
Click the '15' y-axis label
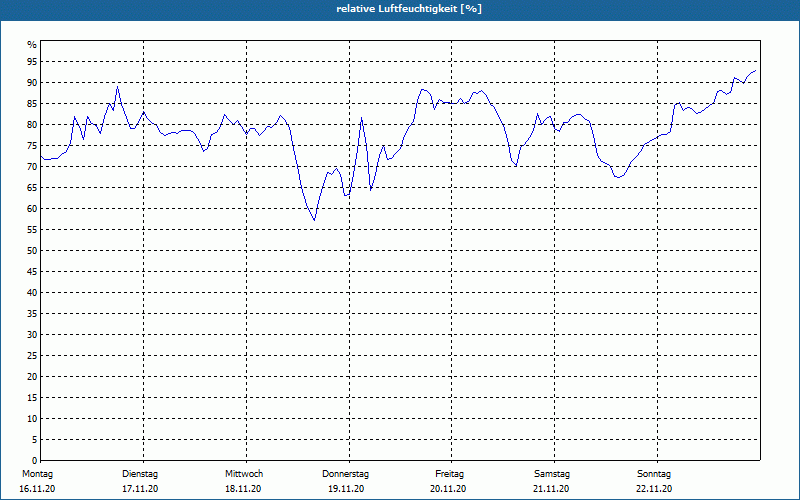pyautogui.click(x=32, y=397)
